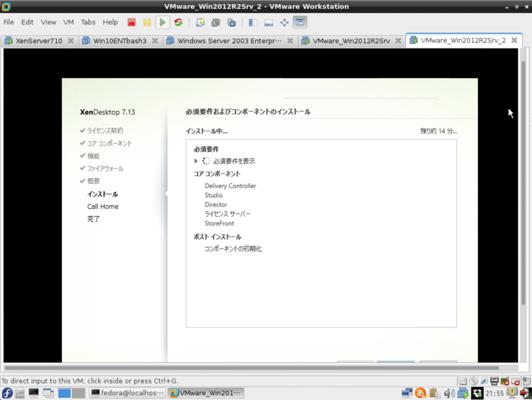The width and height of the screenshot is (532, 400).
Task: Switch to the Win10ENTbash3 tab
Action: pos(119,41)
